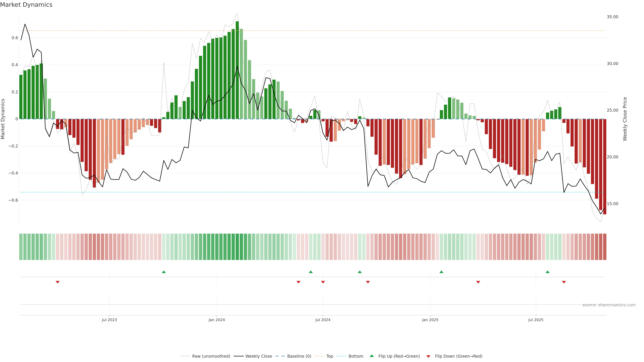The width and height of the screenshot is (644, 362).
Task: Click the Market Dynamics chart title
Action: pyautogui.click(x=26, y=5)
